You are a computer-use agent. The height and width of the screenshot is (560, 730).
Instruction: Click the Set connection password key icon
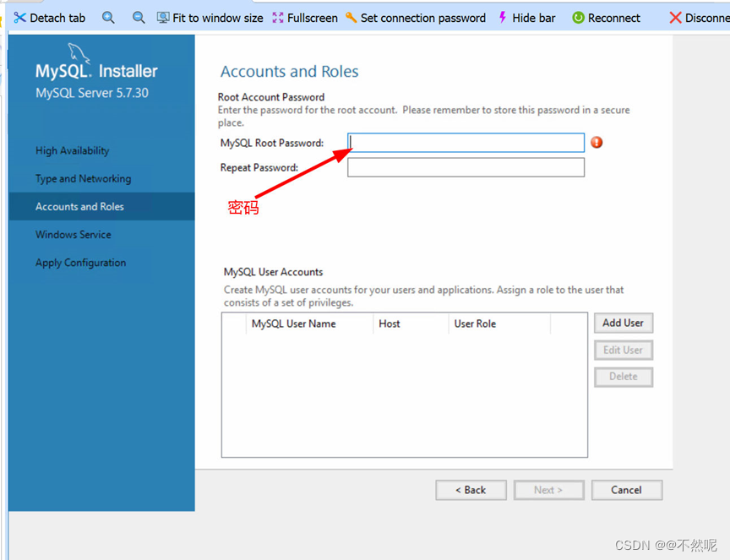pyautogui.click(x=351, y=18)
